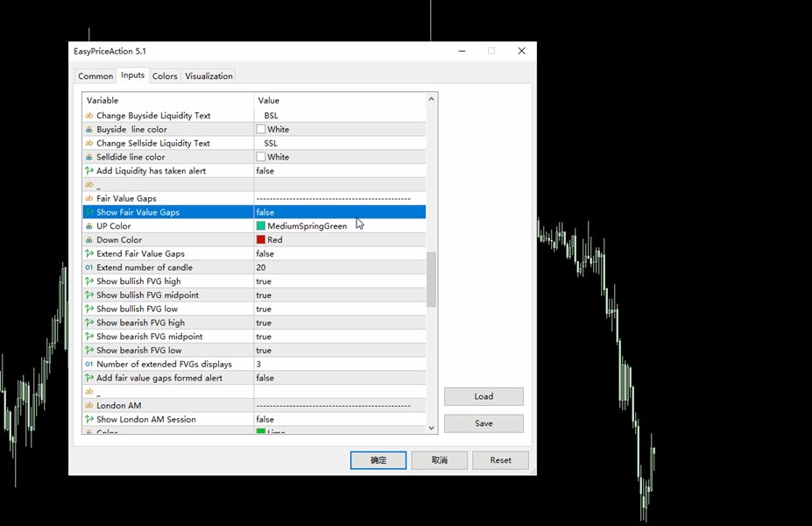
Task: Toggle the Show Fair Value Gaps value
Action: click(339, 212)
